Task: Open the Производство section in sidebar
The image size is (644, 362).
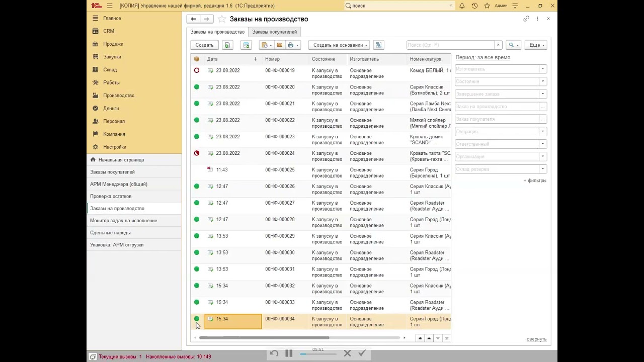Action: pyautogui.click(x=119, y=96)
